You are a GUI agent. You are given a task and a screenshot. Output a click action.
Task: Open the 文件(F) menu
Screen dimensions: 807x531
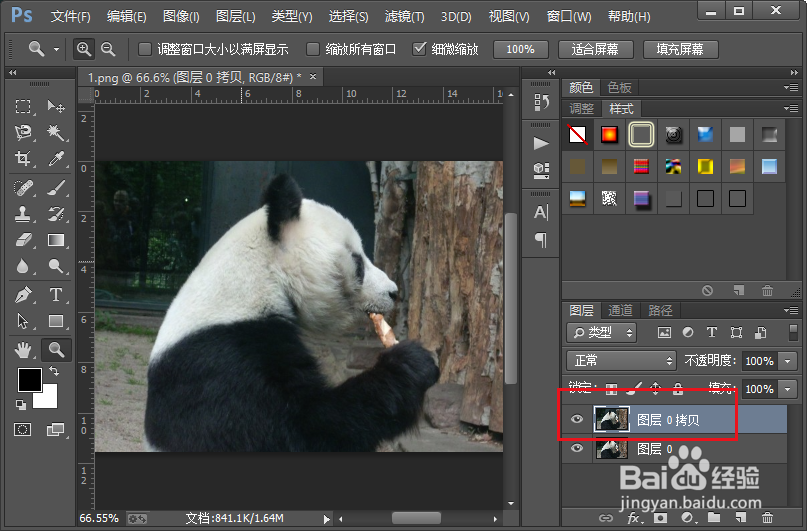(x=71, y=16)
